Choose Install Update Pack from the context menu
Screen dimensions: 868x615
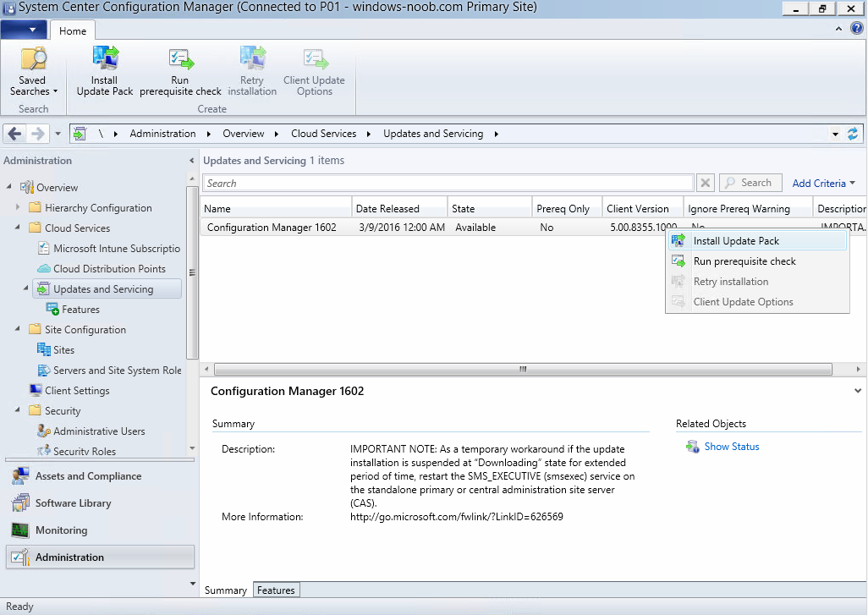click(757, 241)
